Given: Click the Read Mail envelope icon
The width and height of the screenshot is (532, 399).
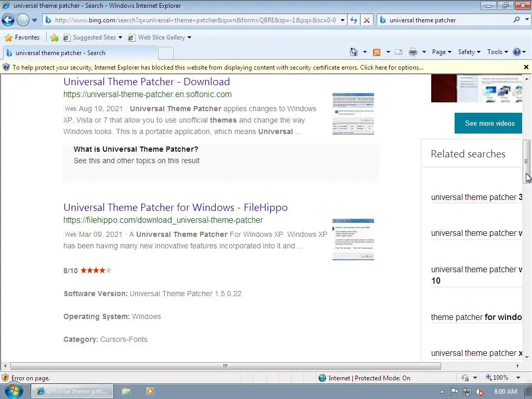Looking at the screenshot, I should click(x=398, y=52).
